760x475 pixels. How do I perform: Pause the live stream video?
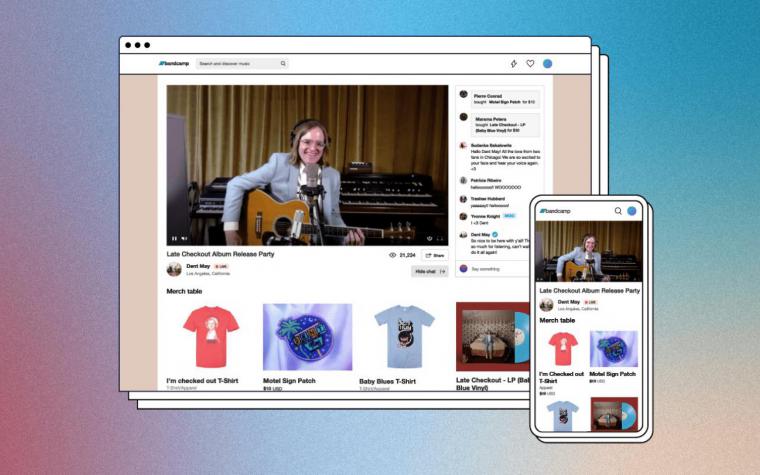click(x=174, y=238)
